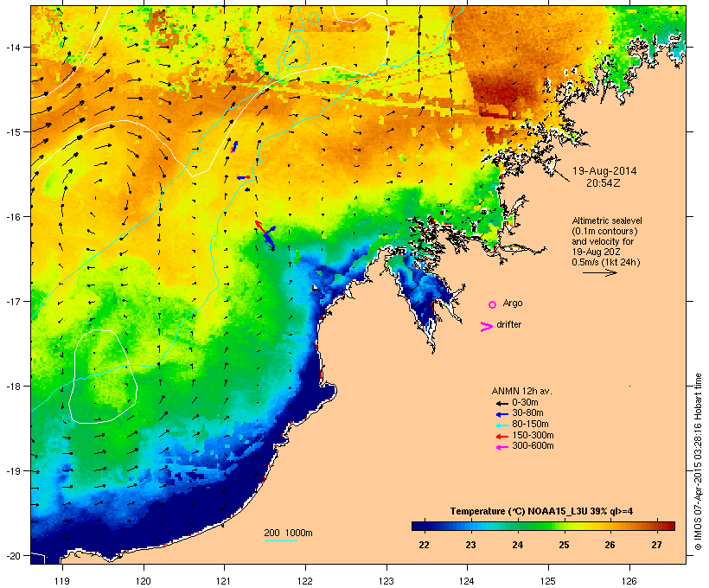Click the red 150-300m arrow legend icon
This screenshot has width=709, height=588.
pyautogui.click(x=501, y=437)
